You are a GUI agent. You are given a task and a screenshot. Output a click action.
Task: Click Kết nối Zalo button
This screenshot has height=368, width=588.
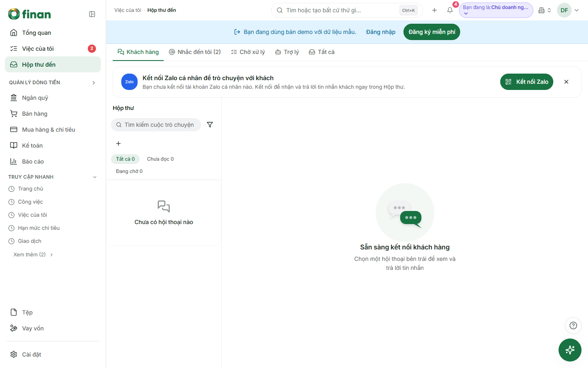tap(527, 82)
